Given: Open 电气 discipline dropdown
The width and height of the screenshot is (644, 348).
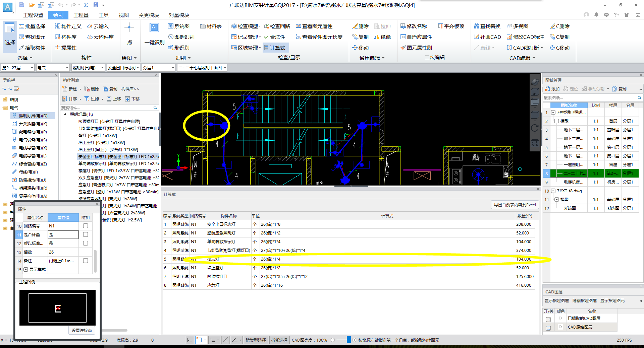Looking at the screenshot, I should coord(53,68).
